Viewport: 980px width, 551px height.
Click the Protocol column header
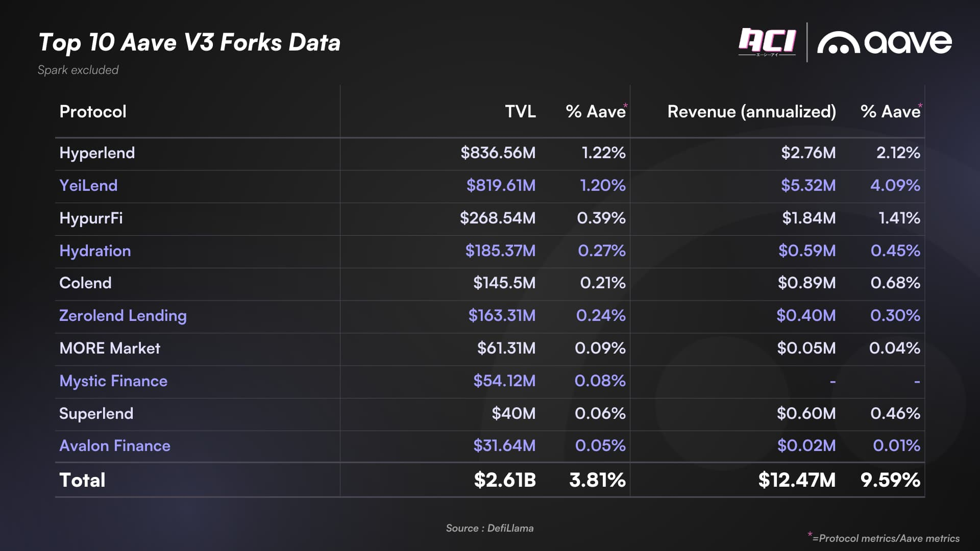[93, 112]
